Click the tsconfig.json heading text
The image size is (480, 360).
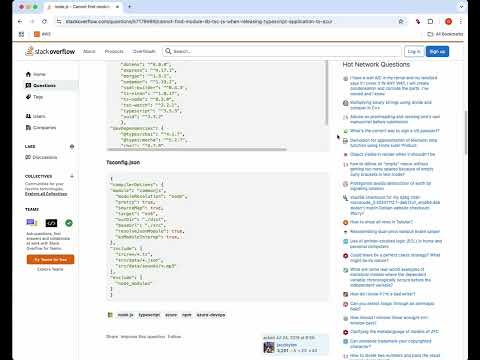(123, 162)
